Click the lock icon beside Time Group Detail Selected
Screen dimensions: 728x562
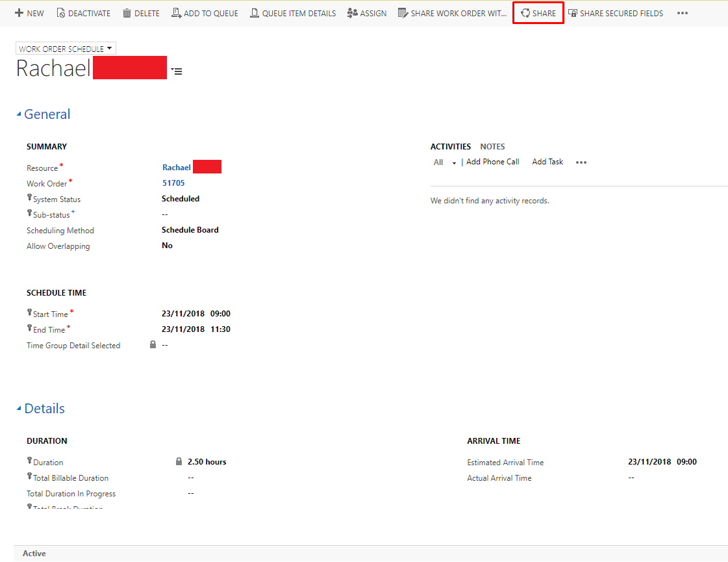point(153,344)
